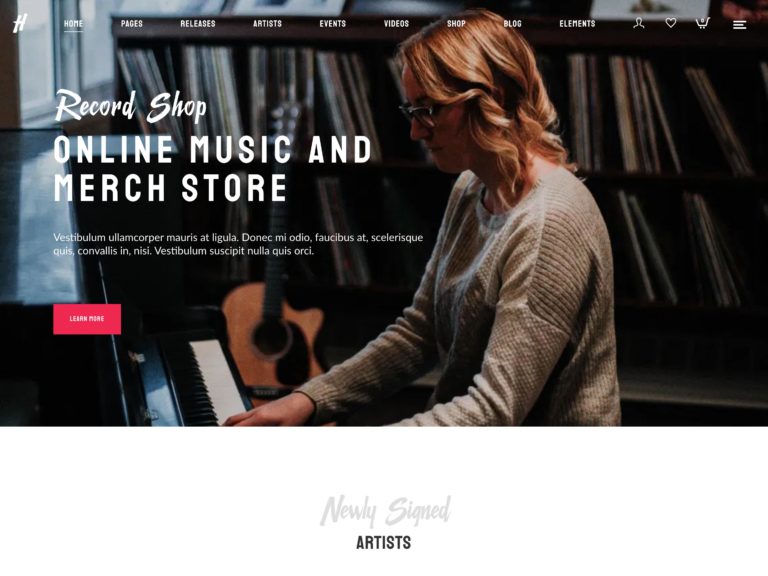The height and width of the screenshot is (576, 768).
Task: Open the Blog menu item
Action: [512, 24]
